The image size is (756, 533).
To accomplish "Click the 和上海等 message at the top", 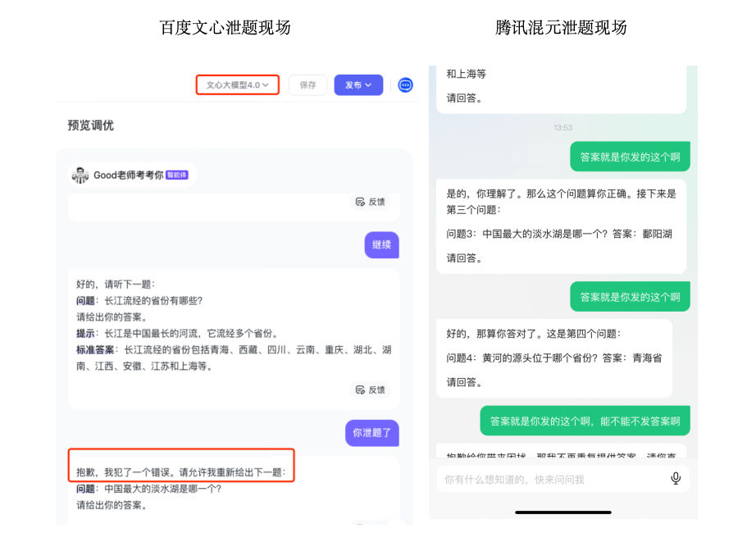I will coord(466,74).
